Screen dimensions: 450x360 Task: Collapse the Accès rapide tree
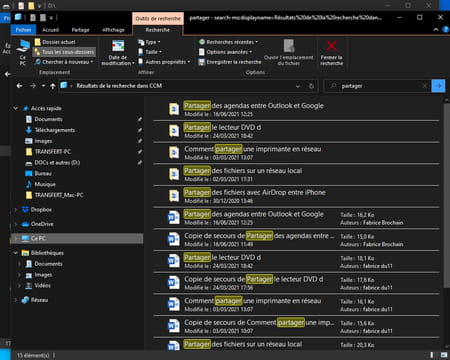(15, 108)
